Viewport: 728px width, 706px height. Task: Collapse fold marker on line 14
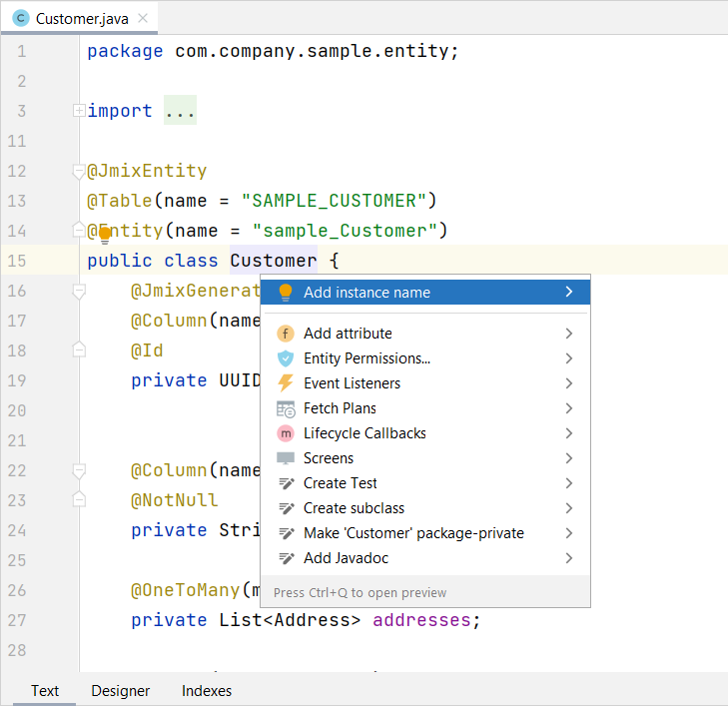click(79, 231)
